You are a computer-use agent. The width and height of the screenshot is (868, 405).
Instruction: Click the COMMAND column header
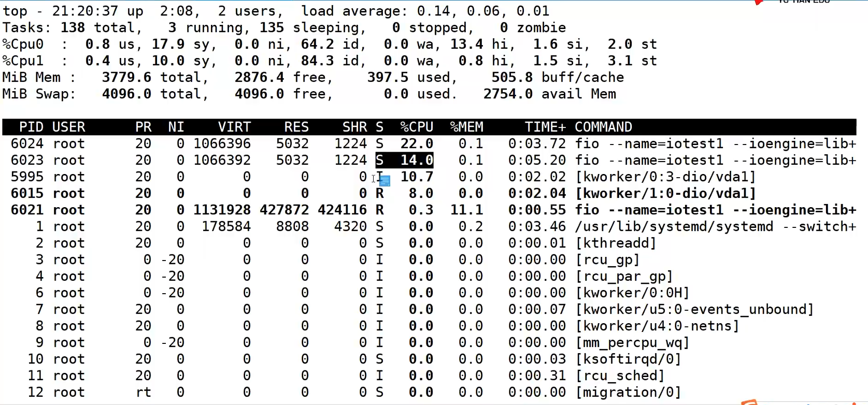coord(603,127)
